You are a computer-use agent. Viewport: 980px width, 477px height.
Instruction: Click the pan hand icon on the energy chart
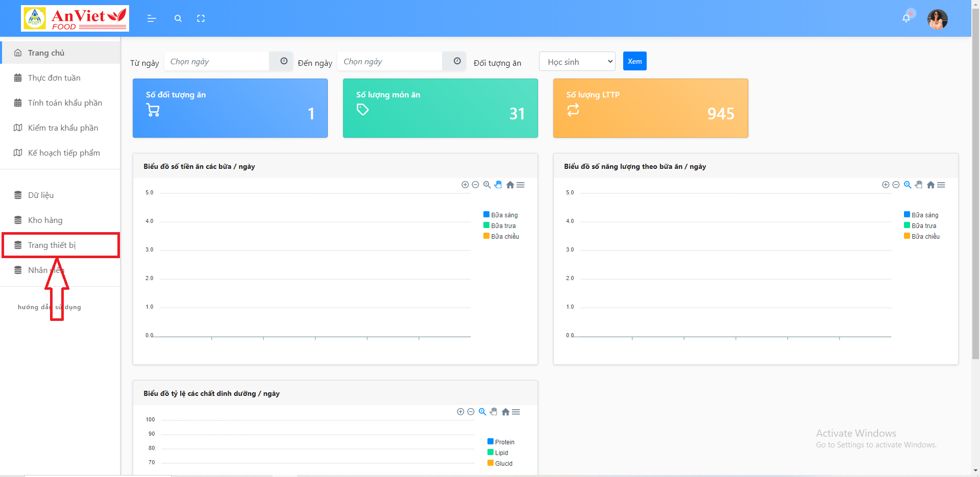[919, 185]
